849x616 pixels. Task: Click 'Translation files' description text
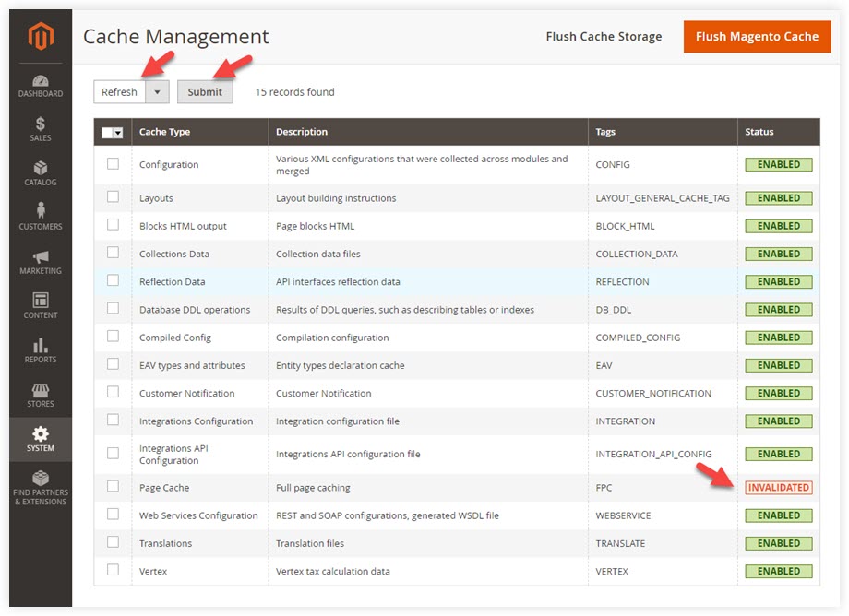coord(310,543)
